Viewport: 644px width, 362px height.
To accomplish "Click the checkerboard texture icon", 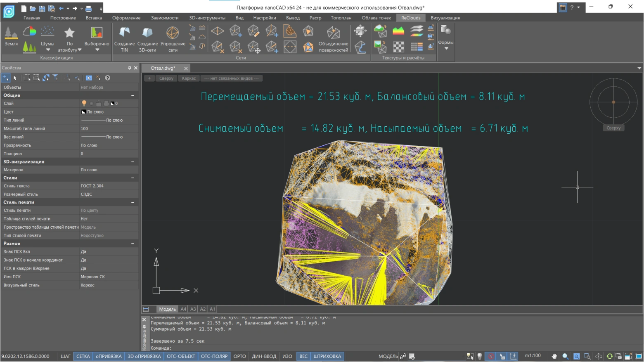I will point(398,47).
